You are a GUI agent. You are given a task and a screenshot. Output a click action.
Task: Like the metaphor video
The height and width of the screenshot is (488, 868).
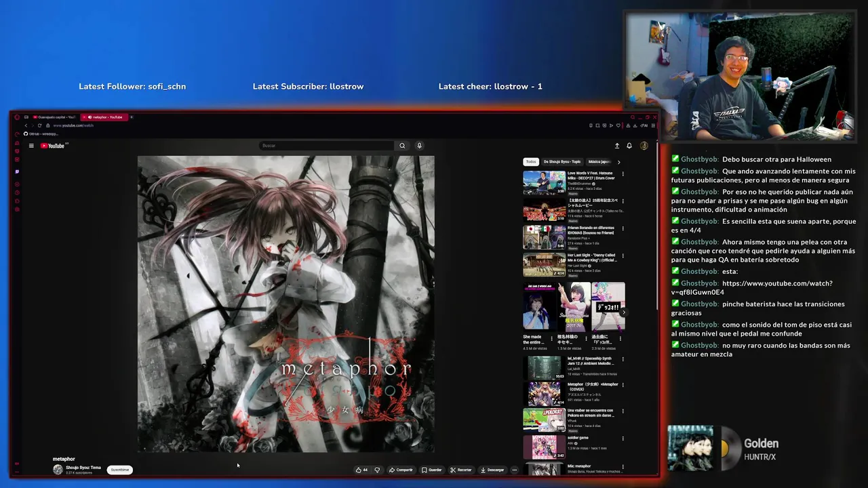[x=361, y=470]
